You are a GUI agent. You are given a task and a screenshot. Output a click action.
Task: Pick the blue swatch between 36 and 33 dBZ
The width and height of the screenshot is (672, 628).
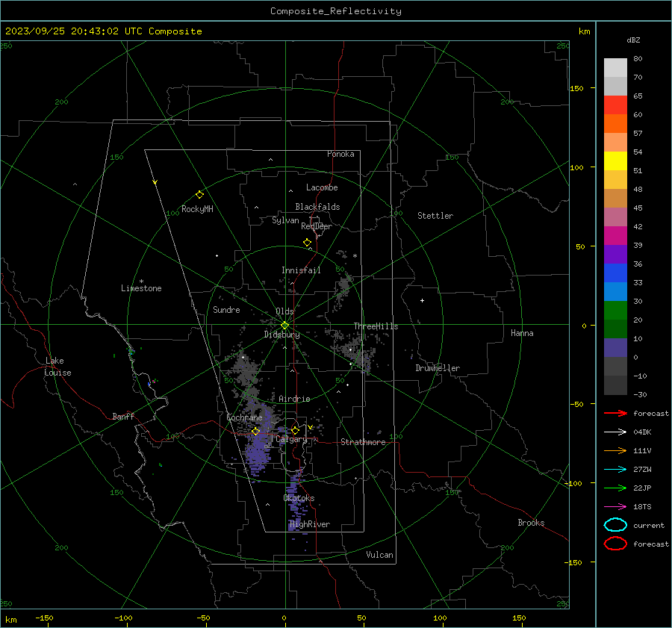pyautogui.click(x=615, y=273)
